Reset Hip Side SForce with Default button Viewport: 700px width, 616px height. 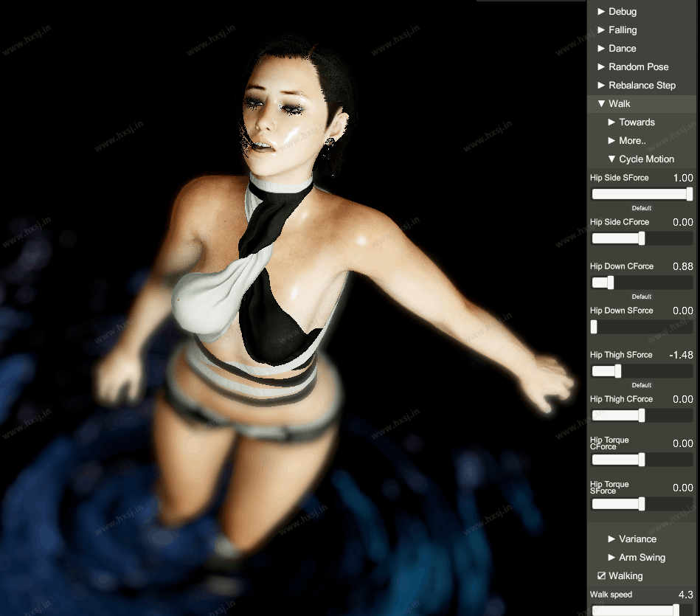coord(642,208)
